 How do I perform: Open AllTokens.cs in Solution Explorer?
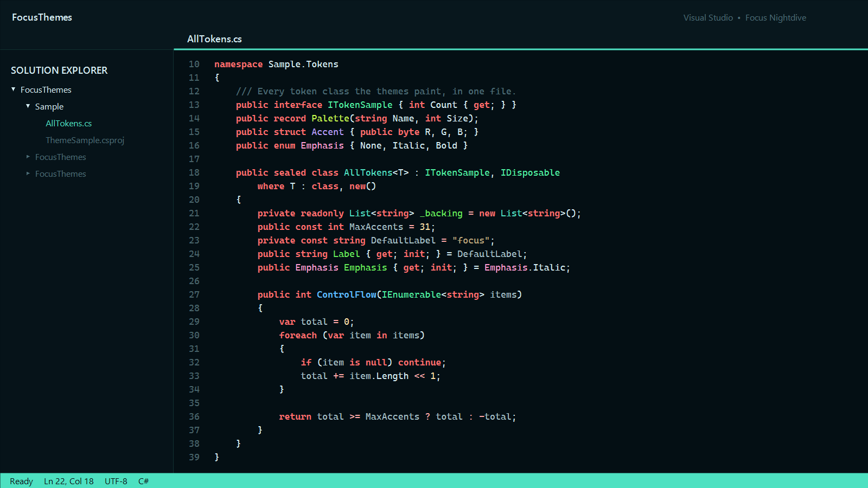click(69, 124)
